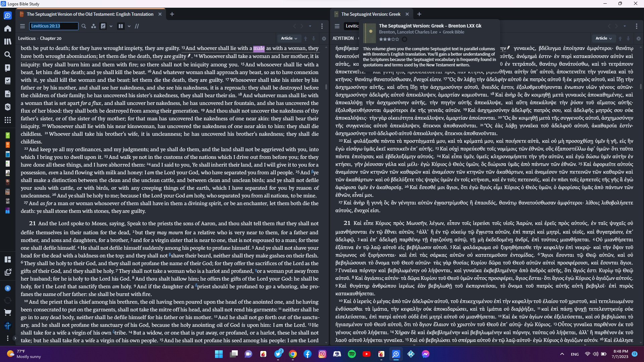
Task: Expand the right panel Article dropdown
Action: coord(604,39)
